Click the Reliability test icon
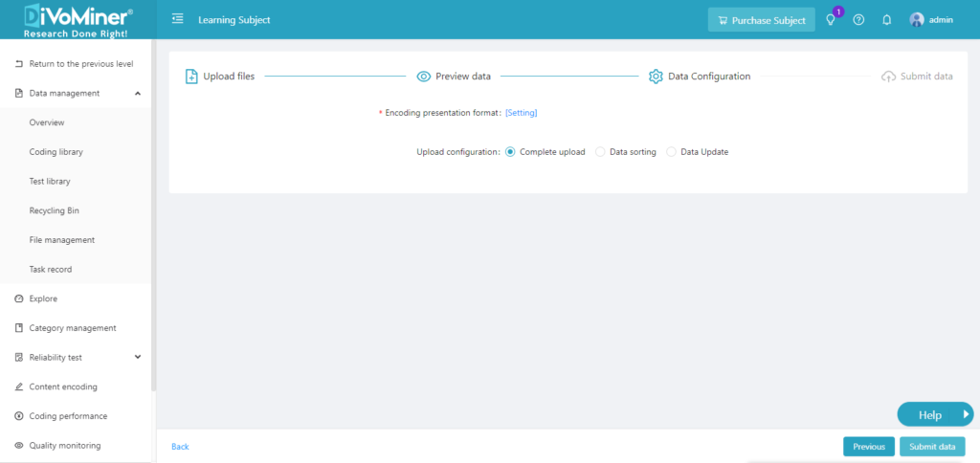The image size is (980, 463). point(19,358)
